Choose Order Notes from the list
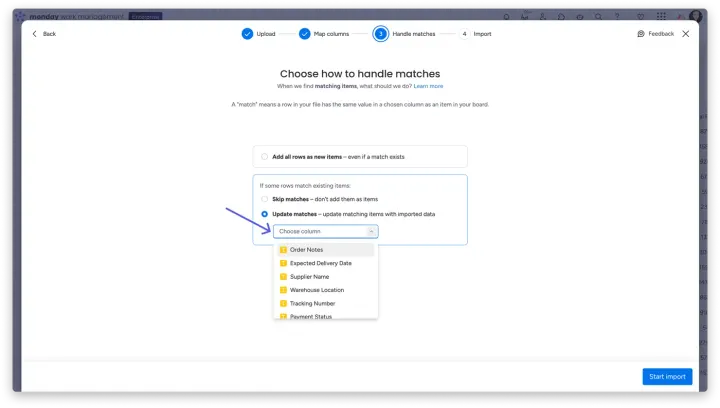 coord(326,250)
